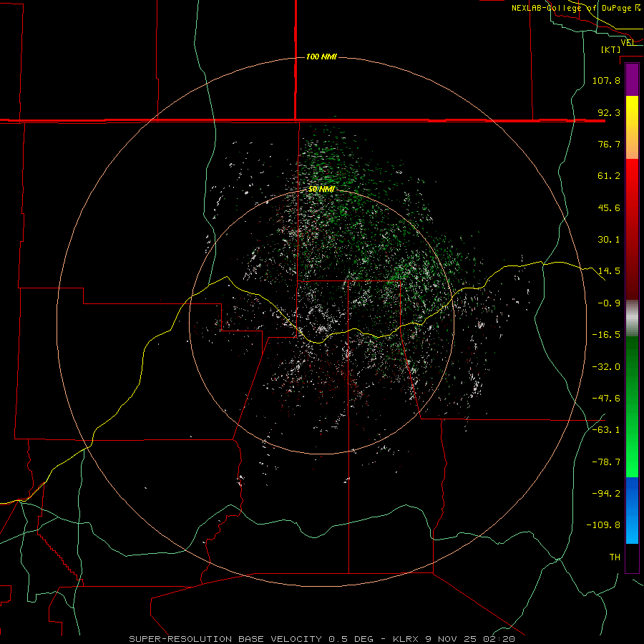Click the -16.5 scale value
This screenshot has height=644, width=644.
(x=606, y=335)
